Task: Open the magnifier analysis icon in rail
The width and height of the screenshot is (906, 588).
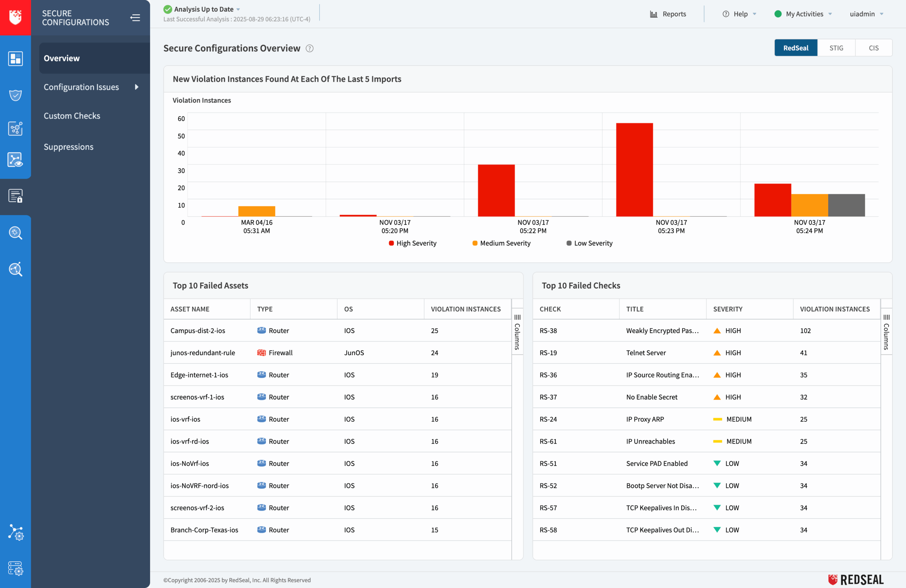Action: click(15, 269)
